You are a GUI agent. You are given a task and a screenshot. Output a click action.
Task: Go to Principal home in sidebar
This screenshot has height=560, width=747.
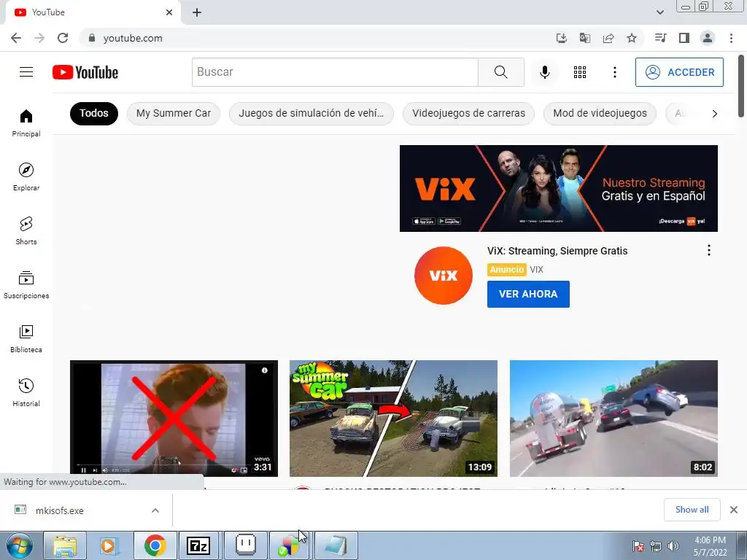[26, 123]
